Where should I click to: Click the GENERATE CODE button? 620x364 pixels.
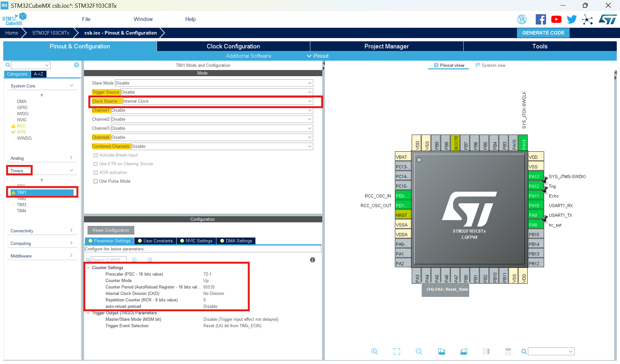click(x=543, y=33)
